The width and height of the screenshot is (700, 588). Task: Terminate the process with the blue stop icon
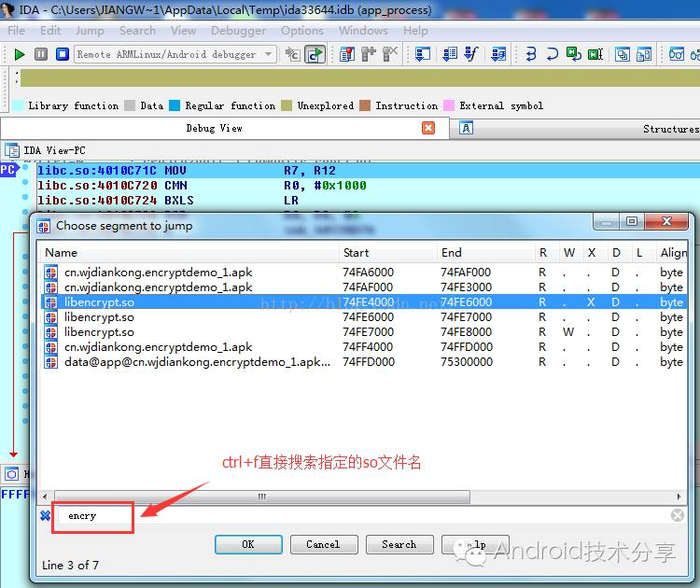(62, 54)
